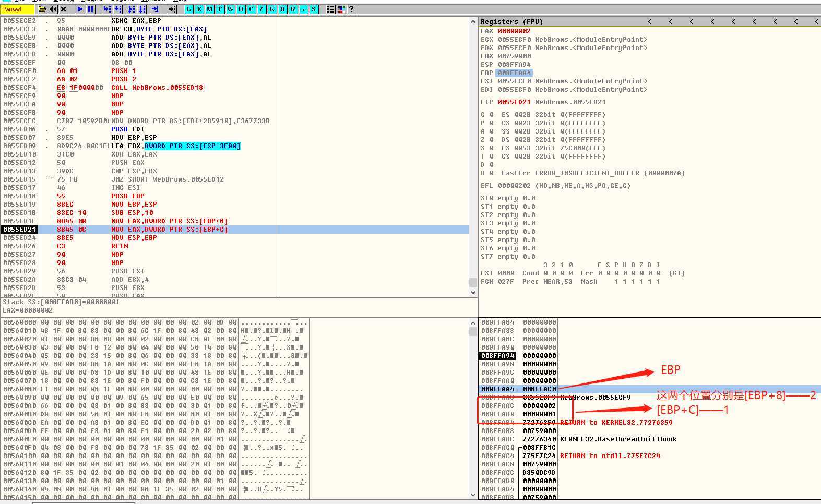Open the Breakpoints window (B button)

tap(282, 9)
